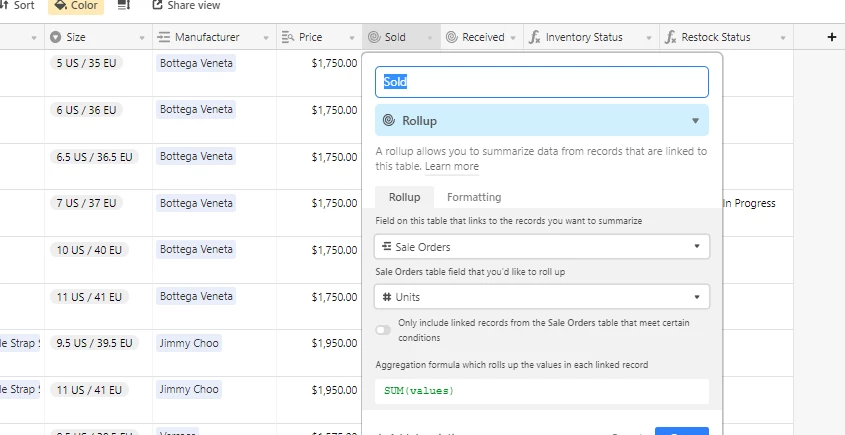845x435 pixels.
Task: Switch to the Formatting tab
Action: click(x=474, y=197)
